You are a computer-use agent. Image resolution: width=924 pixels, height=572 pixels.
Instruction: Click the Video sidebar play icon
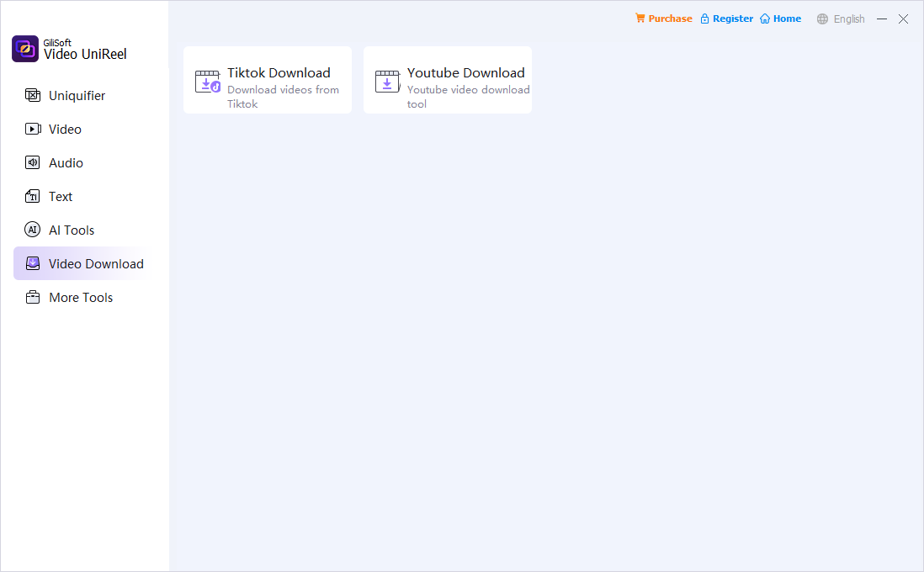[x=33, y=129]
